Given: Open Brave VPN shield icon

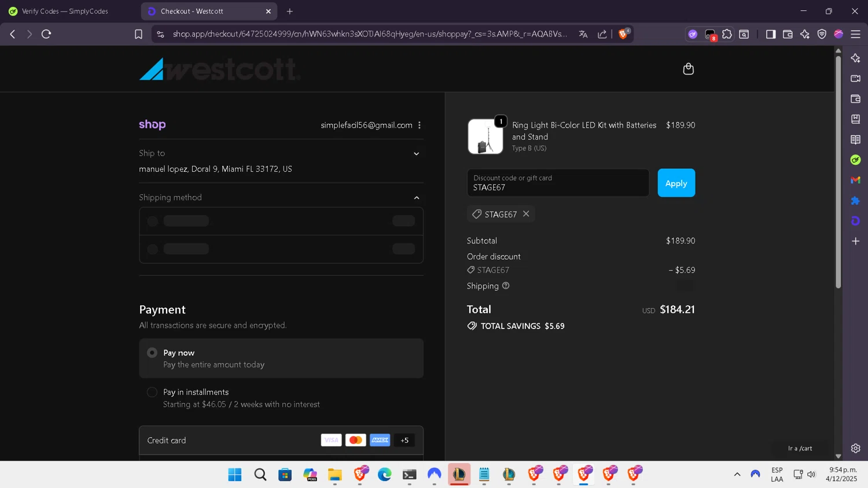Looking at the screenshot, I should [x=822, y=34].
